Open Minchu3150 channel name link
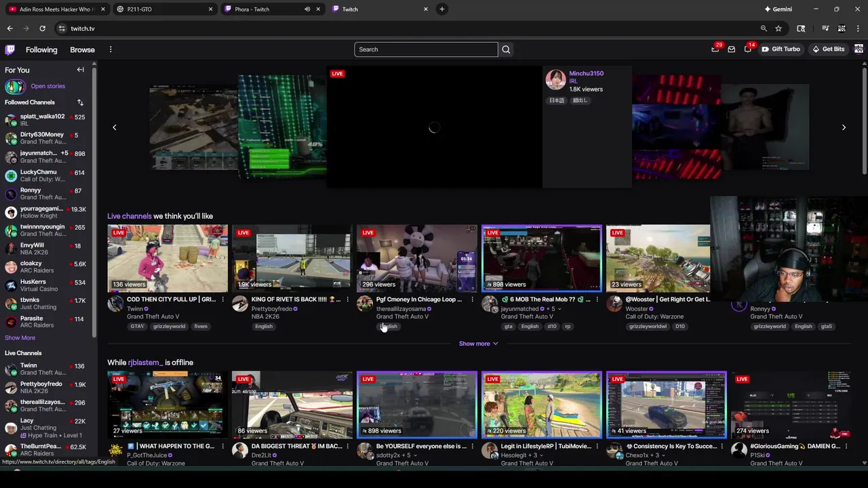The image size is (868, 488). pos(586,73)
